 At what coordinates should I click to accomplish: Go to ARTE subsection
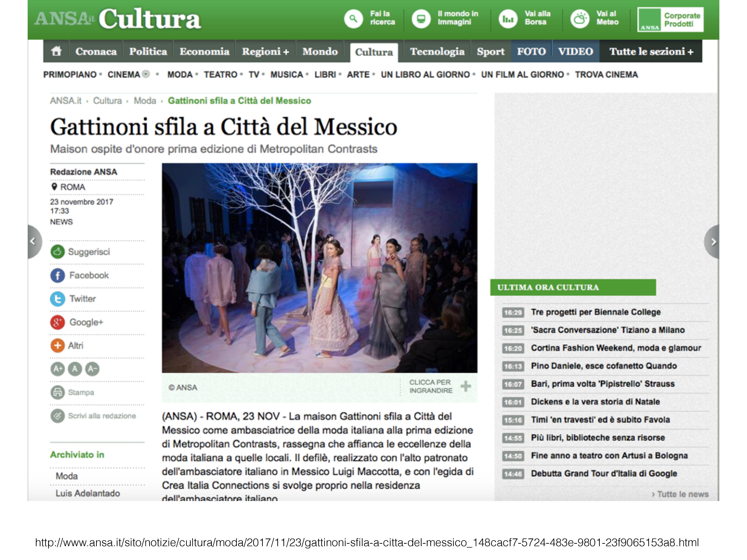point(358,75)
